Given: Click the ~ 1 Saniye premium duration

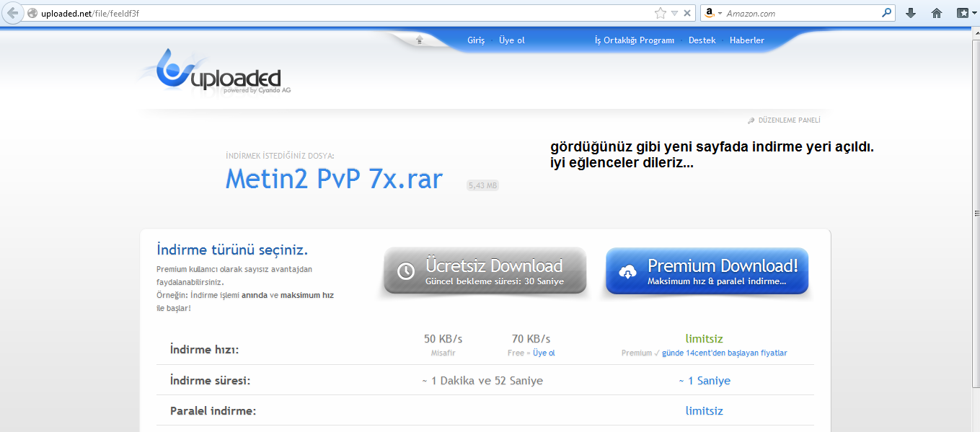Looking at the screenshot, I should point(704,381).
